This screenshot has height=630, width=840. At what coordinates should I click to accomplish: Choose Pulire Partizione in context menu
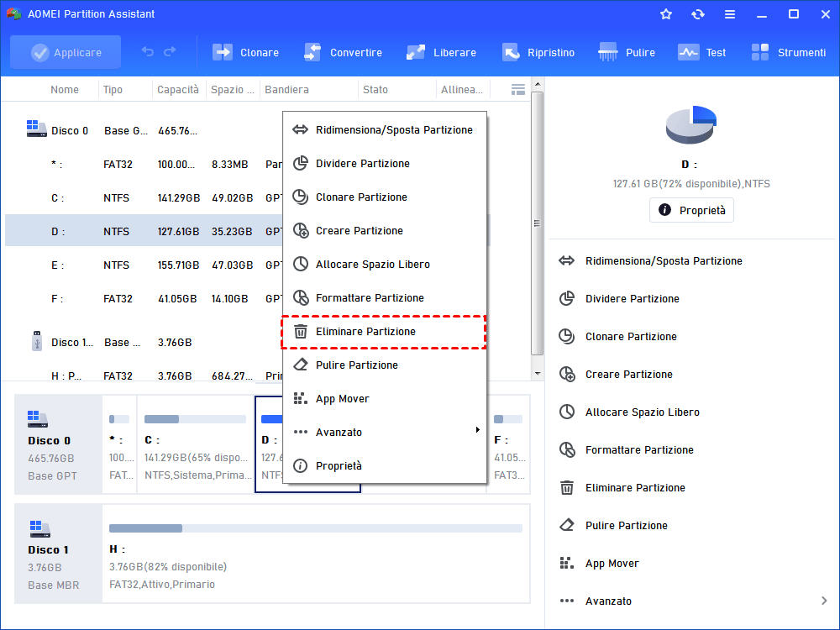[385, 365]
